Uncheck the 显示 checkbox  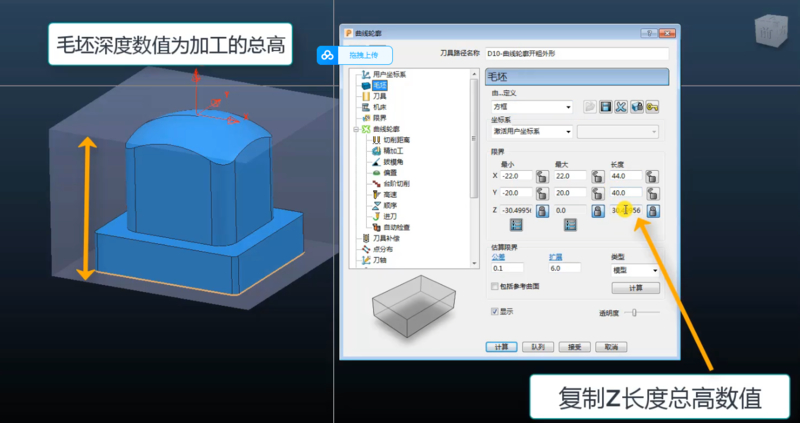click(495, 312)
